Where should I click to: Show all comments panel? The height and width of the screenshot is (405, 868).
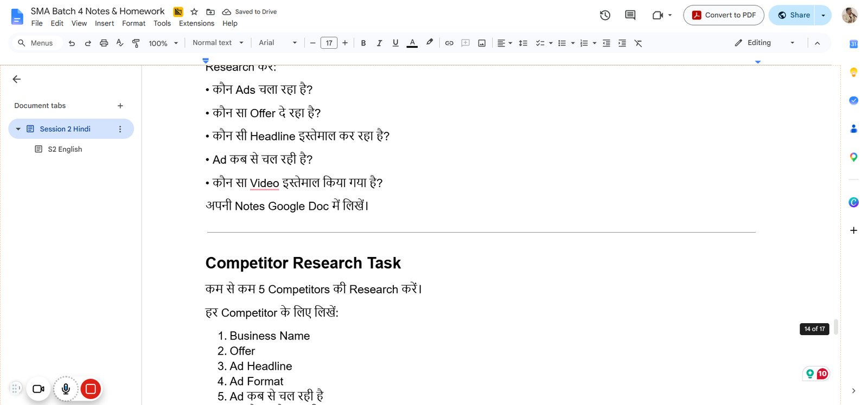(630, 15)
